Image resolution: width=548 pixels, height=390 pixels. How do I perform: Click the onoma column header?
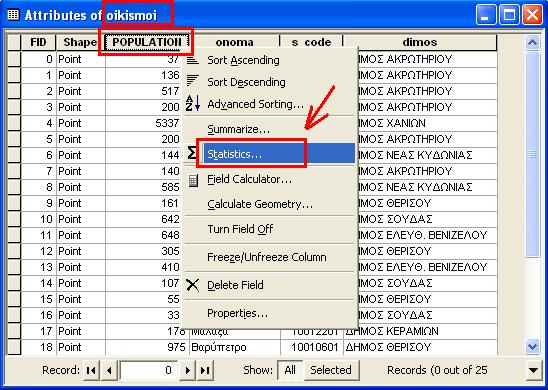[x=235, y=42]
